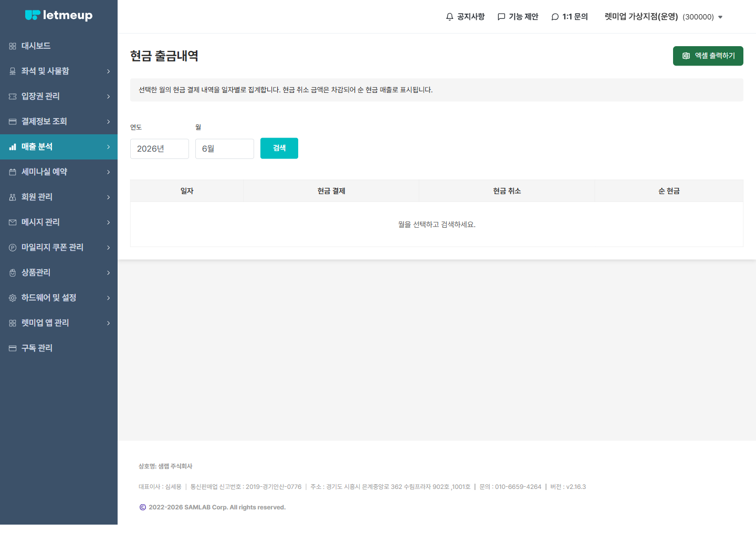Open the 기능 제안 link
This screenshot has width=756, height=533.
click(518, 17)
